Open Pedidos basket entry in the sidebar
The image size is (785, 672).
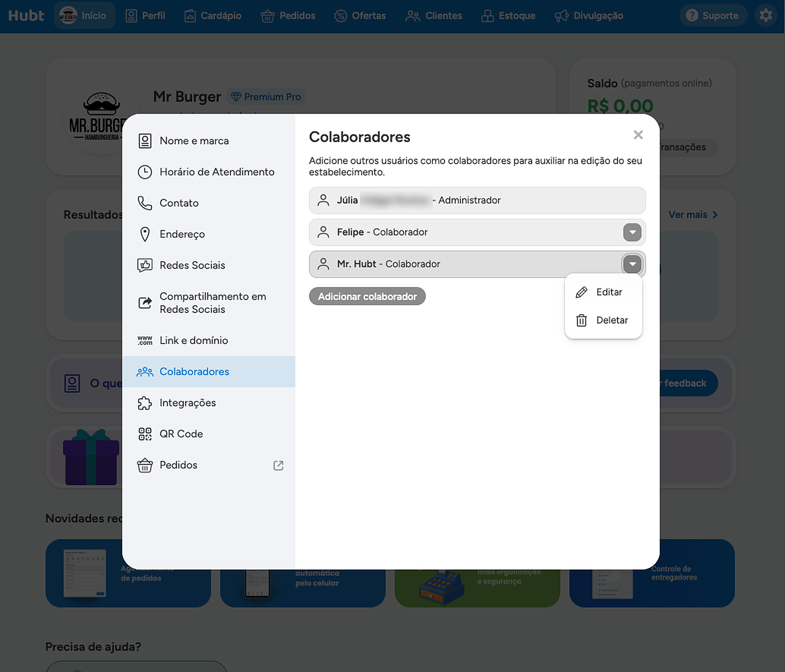pos(208,465)
